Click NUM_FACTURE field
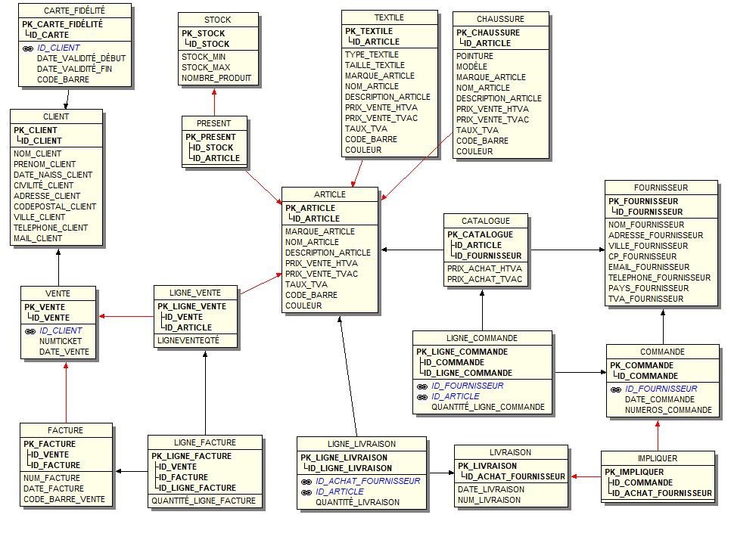The height and width of the screenshot is (549, 756). [51, 478]
